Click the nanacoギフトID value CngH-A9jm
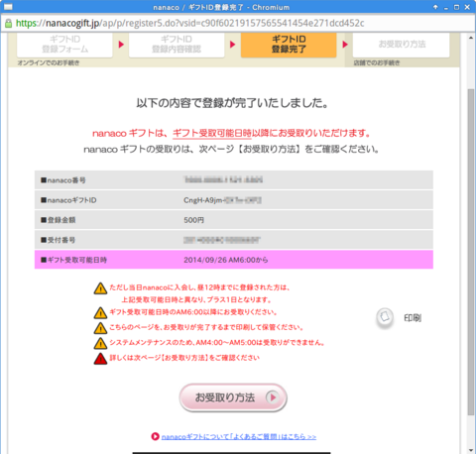Image resolution: width=476 pixels, height=454 pixels. (222, 200)
